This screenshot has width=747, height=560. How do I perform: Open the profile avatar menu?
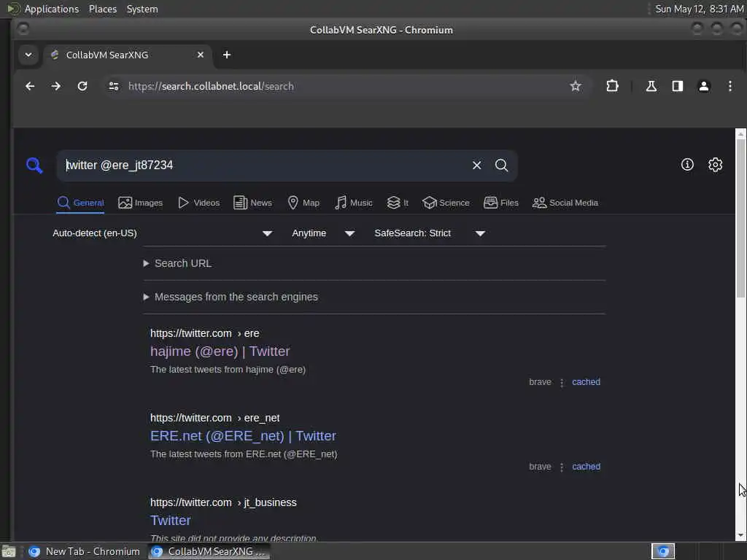point(704,86)
